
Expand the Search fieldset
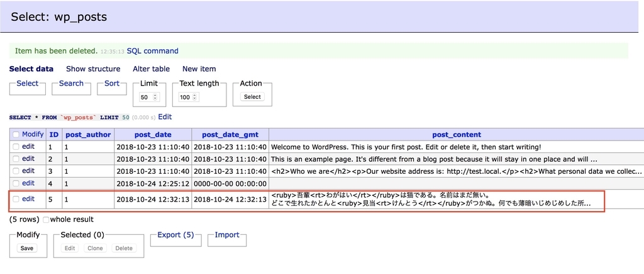[x=71, y=84]
